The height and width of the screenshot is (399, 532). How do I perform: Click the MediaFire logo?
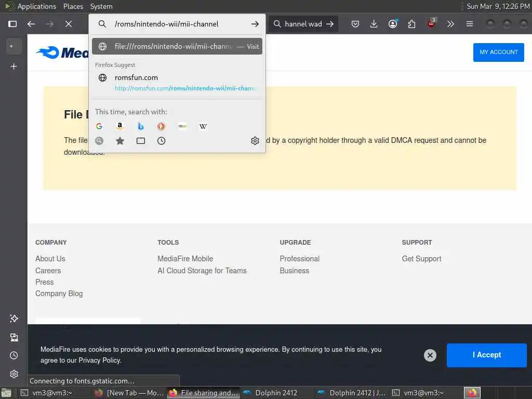pos(62,52)
